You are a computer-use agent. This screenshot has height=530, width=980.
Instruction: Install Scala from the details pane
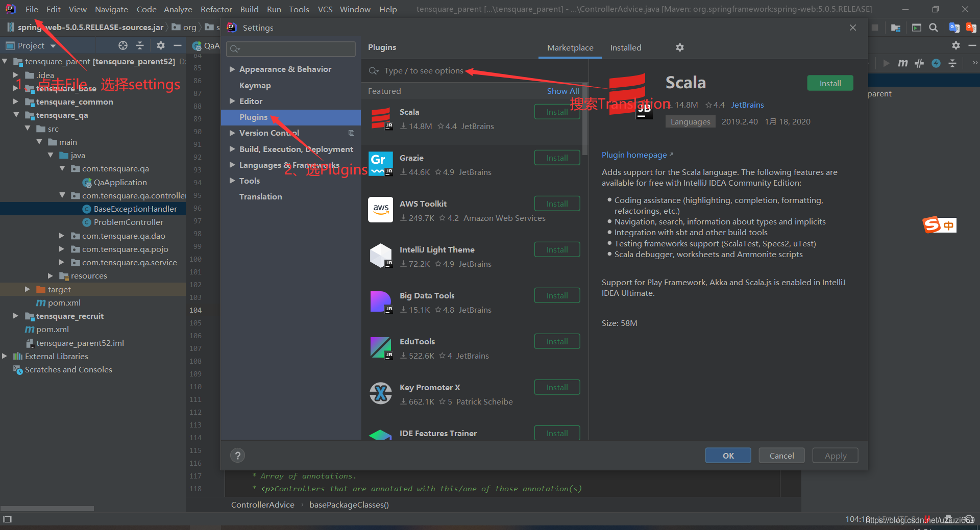pyautogui.click(x=830, y=83)
